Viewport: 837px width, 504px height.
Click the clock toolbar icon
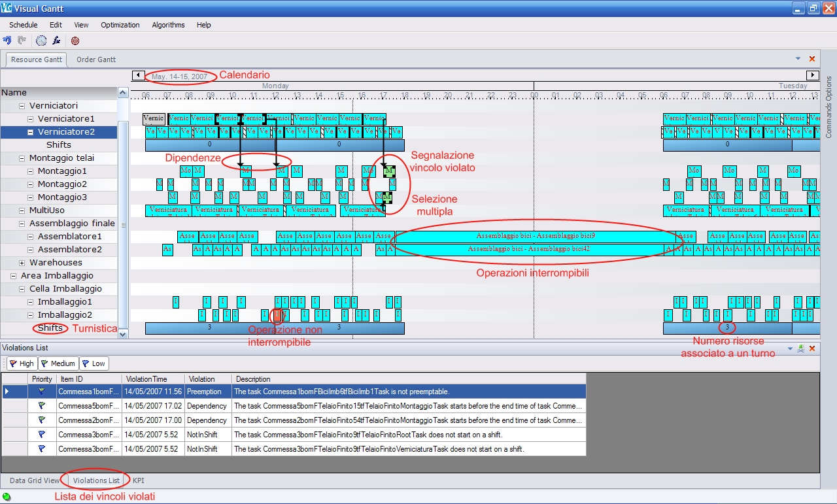pos(41,41)
